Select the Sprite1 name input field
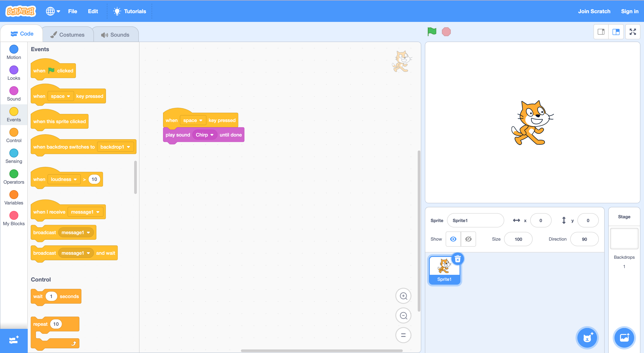 475,221
